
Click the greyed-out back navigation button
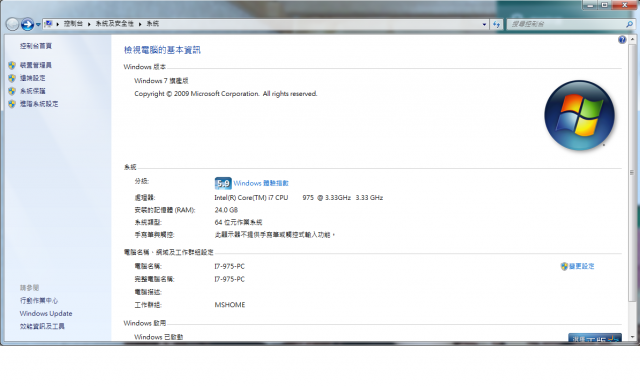tap(12, 24)
